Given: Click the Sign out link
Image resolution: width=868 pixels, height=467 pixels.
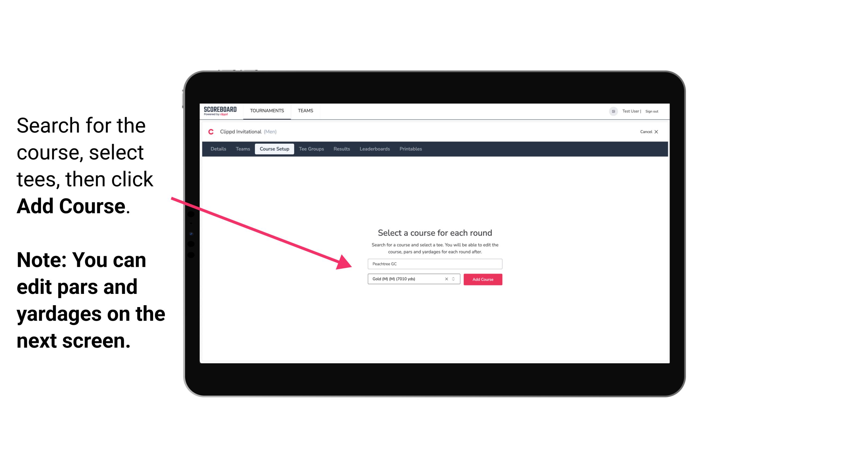Looking at the screenshot, I should (651, 111).
